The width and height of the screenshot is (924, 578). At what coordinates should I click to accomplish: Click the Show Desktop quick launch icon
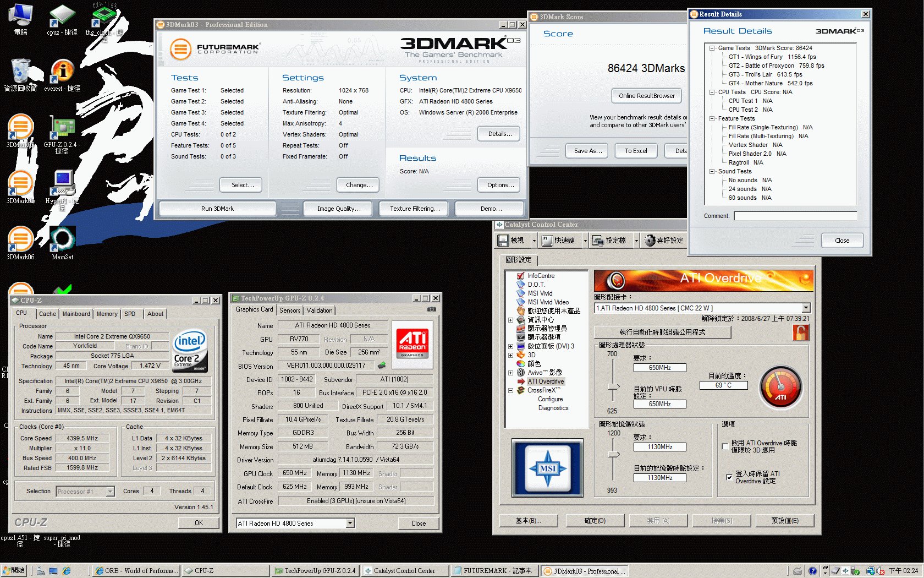[x=53, y=571]
